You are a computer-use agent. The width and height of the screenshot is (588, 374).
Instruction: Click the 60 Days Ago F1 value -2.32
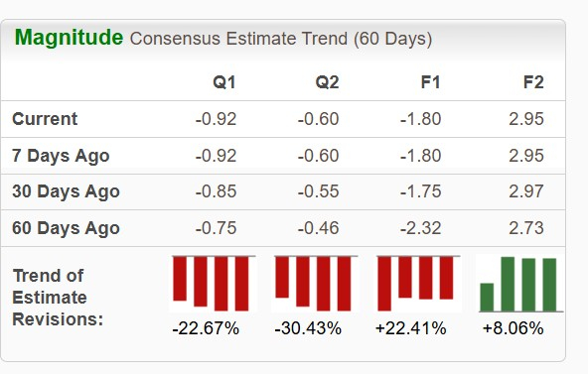[420, 228]
